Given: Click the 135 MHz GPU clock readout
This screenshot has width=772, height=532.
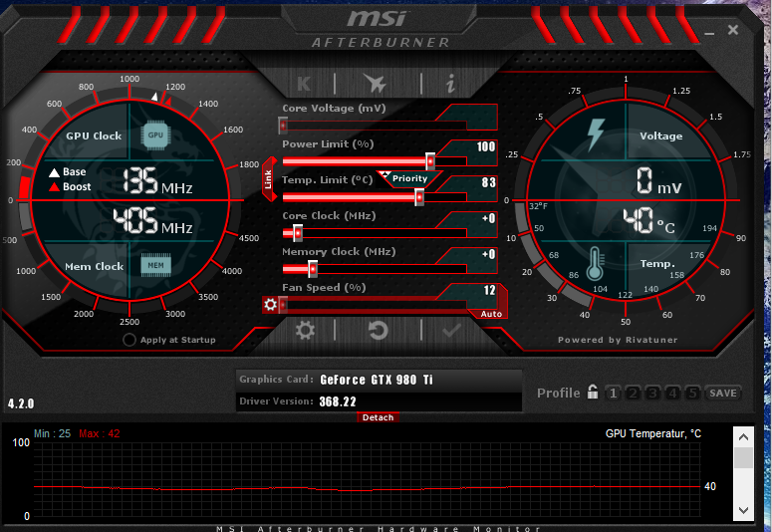Looking at the screenshot, I should (x=157, y=180).
